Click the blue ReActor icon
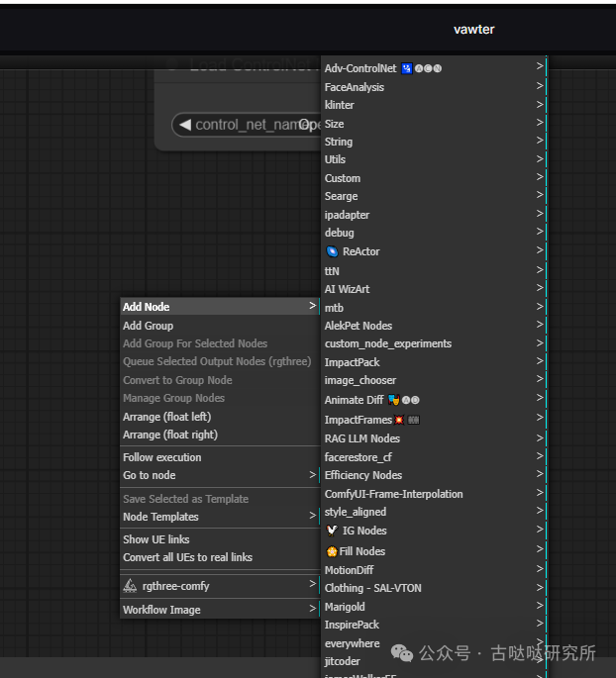Screen dimensions: 616x678 coord(332,251)
